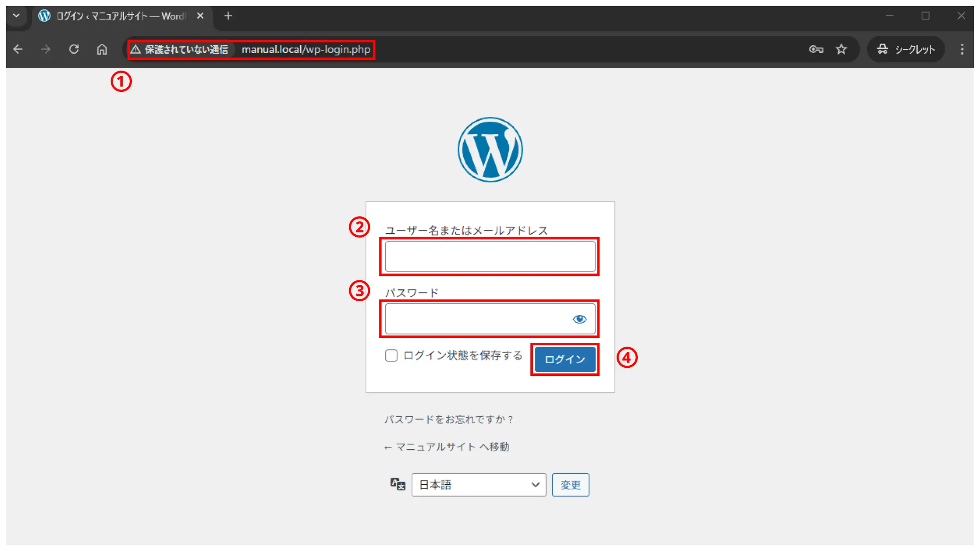This screenshot has width=980, height=551.
Task: Open a new tab with the plus button
Action: [x=228, y=16]
